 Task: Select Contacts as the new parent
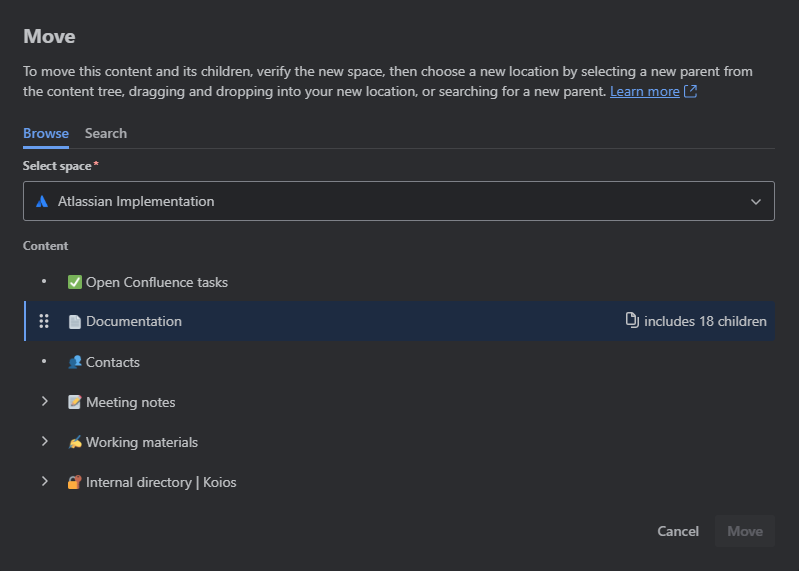point(112,362)
